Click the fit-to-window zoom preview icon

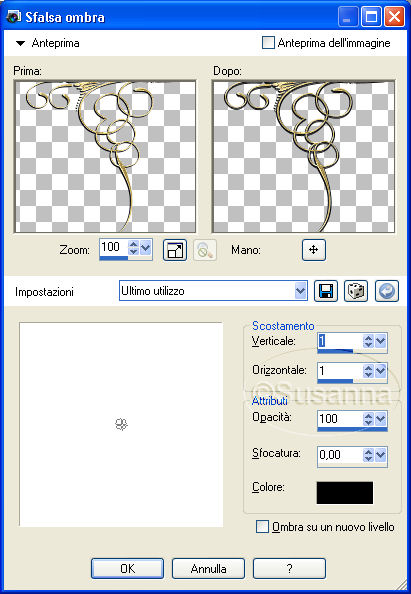pos(175,250)
